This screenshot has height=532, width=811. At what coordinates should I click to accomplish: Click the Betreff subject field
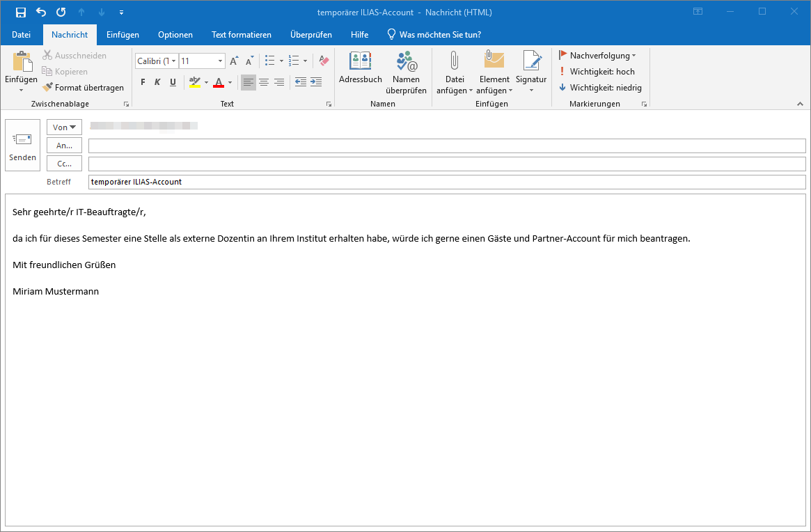tap(447, 182)
